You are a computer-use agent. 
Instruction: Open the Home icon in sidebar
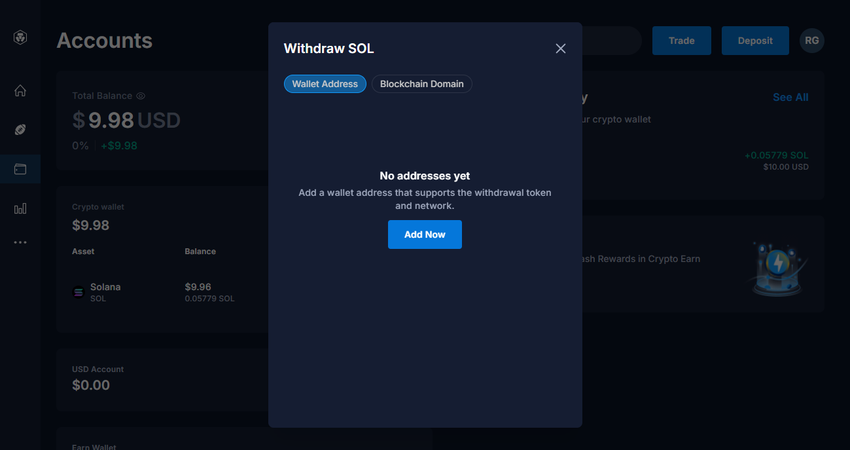tap(20, 91)
